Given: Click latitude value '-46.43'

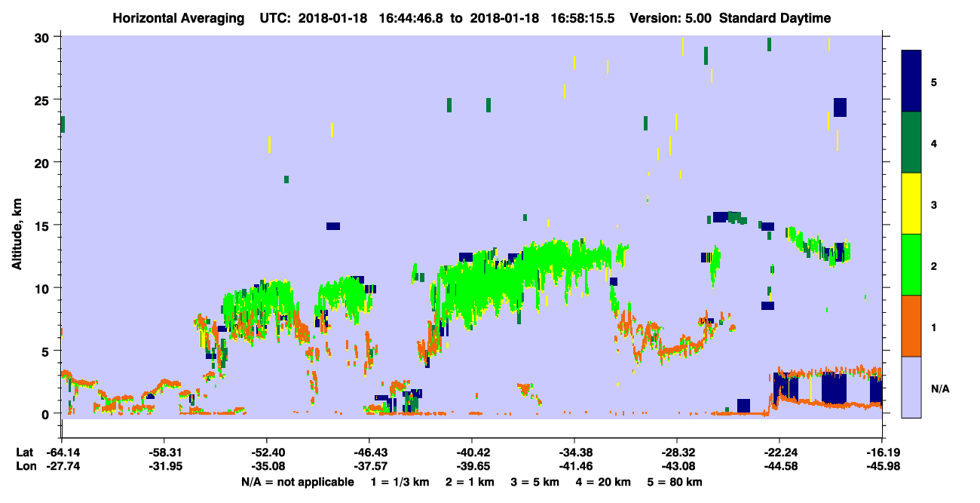Looking at the screenshot, I should tap(369, 452).
